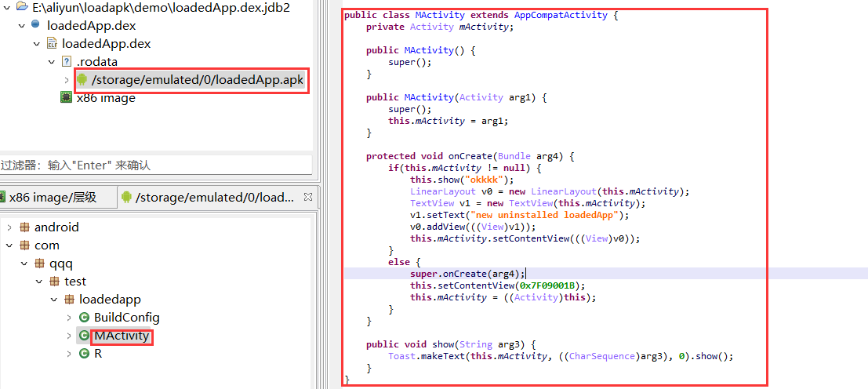Click the green class icon next to R
The width and height of the screenshot is (868, 389).
[x=84, y=354]
